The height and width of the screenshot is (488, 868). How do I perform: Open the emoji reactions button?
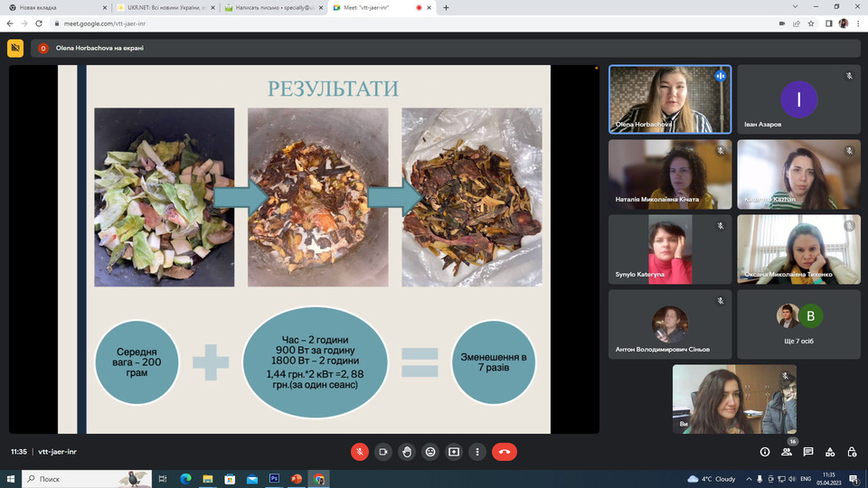(430, 452)
